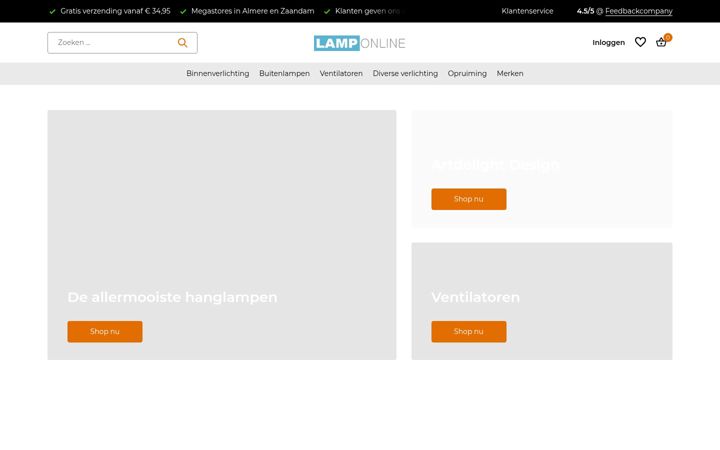Open the Ventilatoren menu item
Image resolution: width=720 pixels, height=450 pixels.
(341, 73)
